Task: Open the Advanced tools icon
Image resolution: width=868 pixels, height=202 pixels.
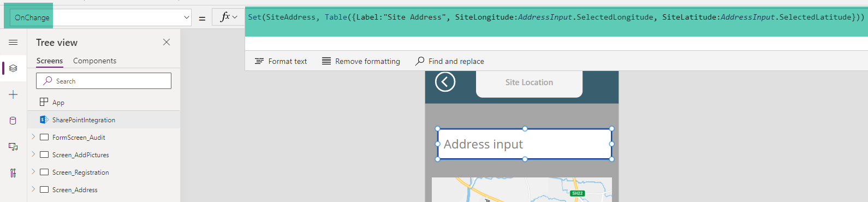Action: pyautogui.click(x=13, y=173)
